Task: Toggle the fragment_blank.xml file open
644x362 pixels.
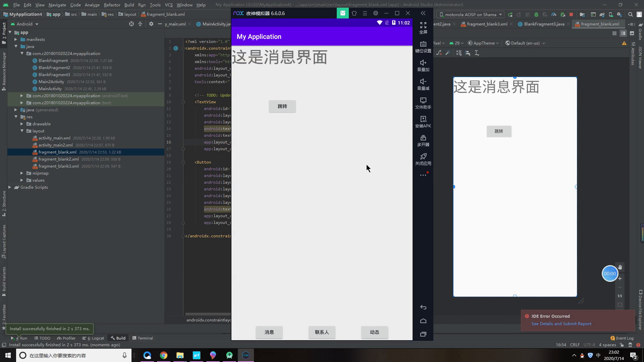Action: [x=57, y=152]
